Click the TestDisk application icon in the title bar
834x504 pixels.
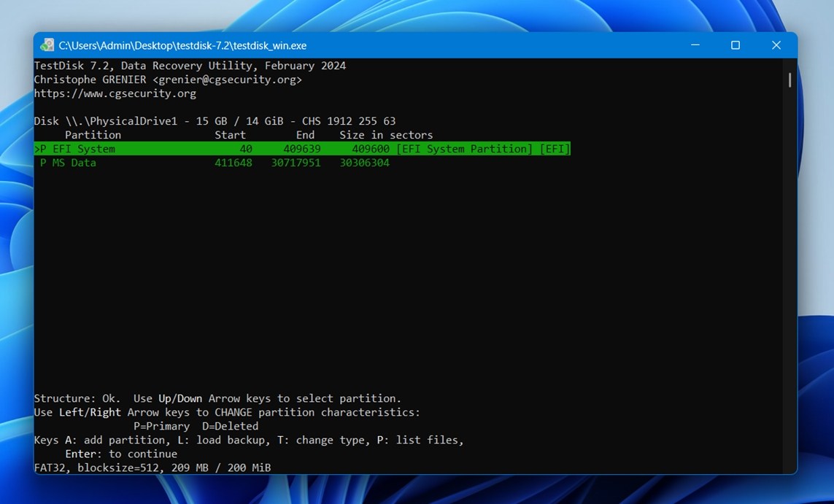tap(46, 45)
